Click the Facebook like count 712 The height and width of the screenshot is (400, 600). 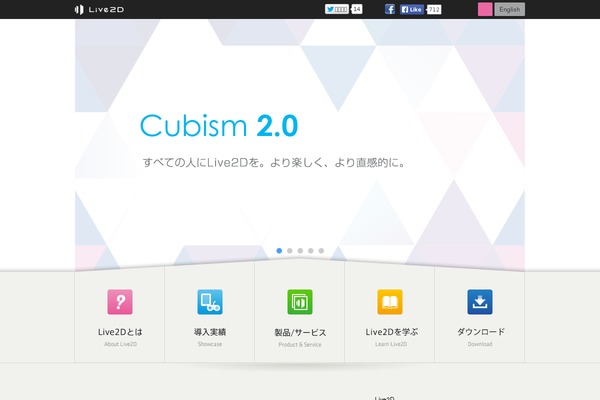click(x=434, y=9)
